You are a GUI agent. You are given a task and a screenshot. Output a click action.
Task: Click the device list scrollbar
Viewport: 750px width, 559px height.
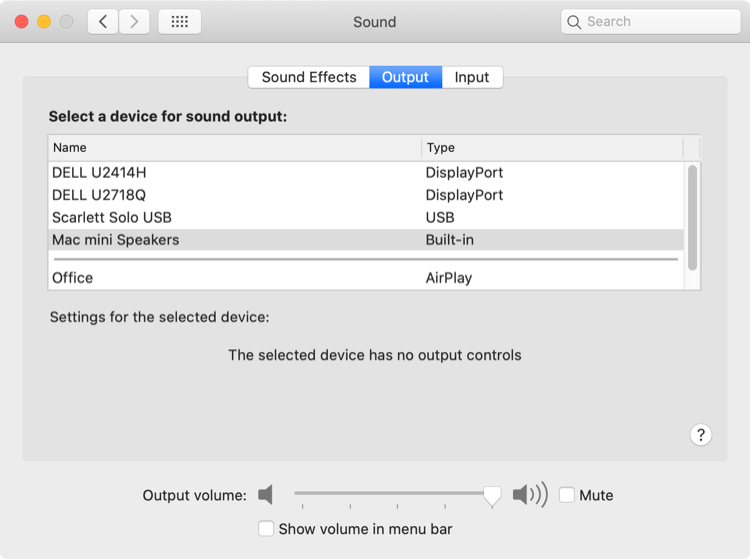click(x=692, y=215)
